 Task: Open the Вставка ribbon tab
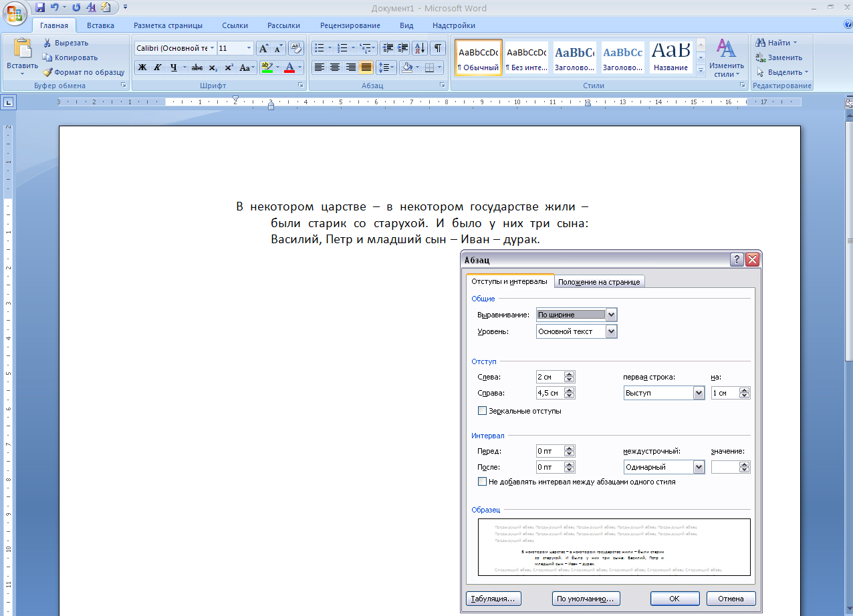pyautogui.click(x=100, y=25)
